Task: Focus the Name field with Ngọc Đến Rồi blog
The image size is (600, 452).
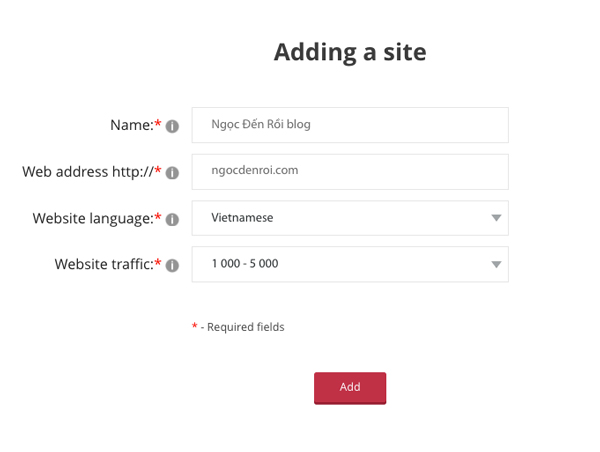Action: click(x=350, y=125)
